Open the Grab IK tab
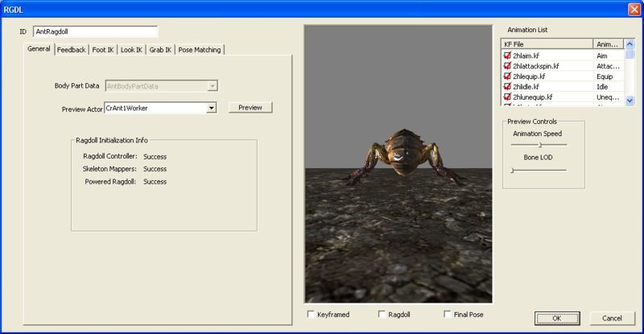Viewport: 644px width, 334px height. point(160,50)
